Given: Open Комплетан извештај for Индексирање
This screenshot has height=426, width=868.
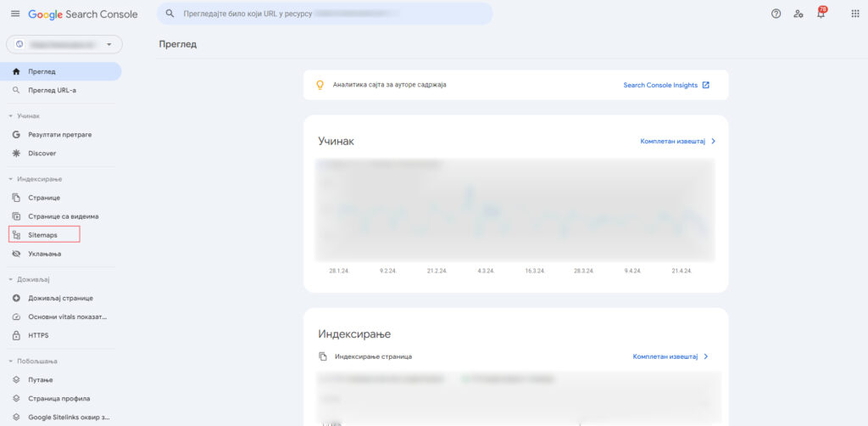Looking at the screenshot, I should coord(670,356).
